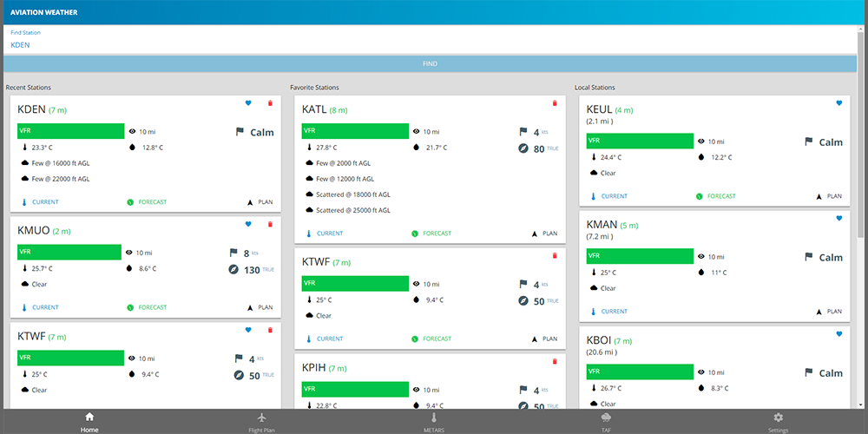Open FORECAST for KDEN
Screen dimensions: 868x434
coord(147,202)
